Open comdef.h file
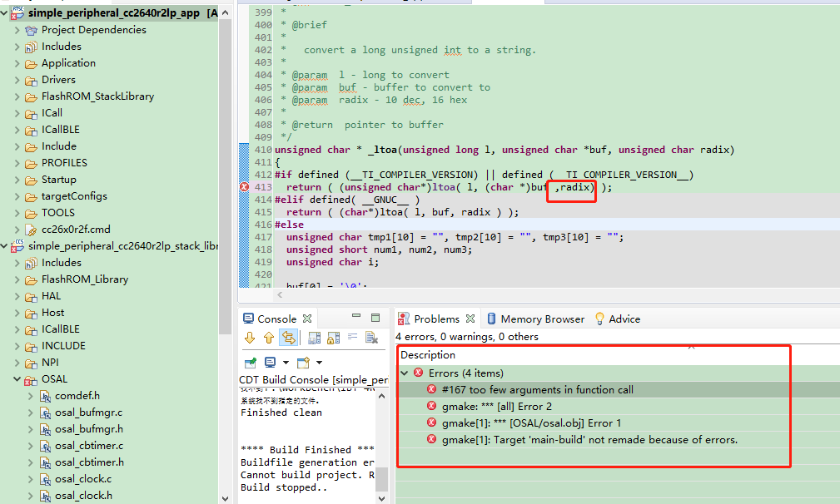 tap(77, 395)
